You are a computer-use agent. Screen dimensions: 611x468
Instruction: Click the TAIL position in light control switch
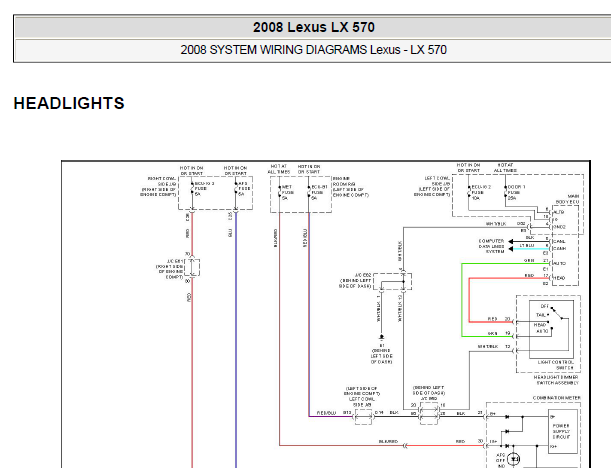pyautogui.click(x=542, y=315)
